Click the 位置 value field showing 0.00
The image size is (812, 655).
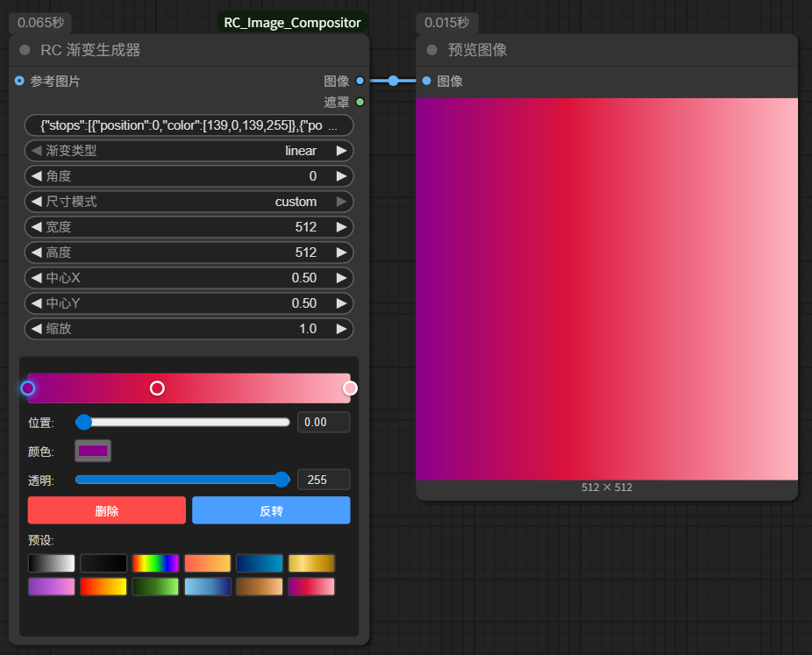[x=324, y=422]
